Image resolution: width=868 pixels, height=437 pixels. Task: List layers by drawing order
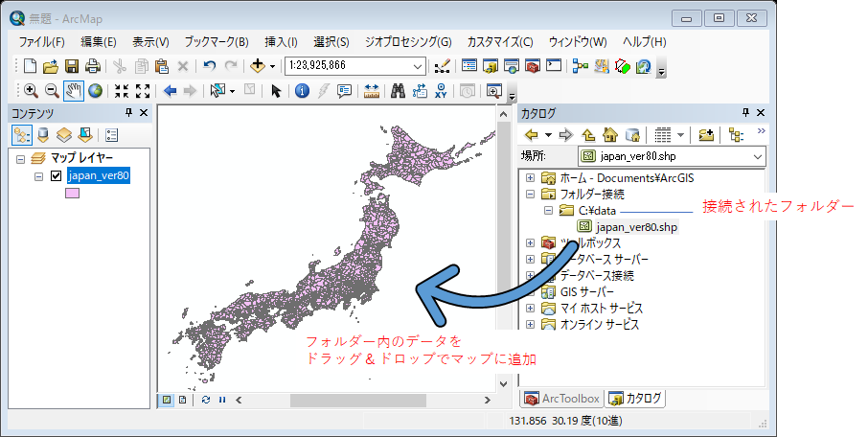coord(22,135)
